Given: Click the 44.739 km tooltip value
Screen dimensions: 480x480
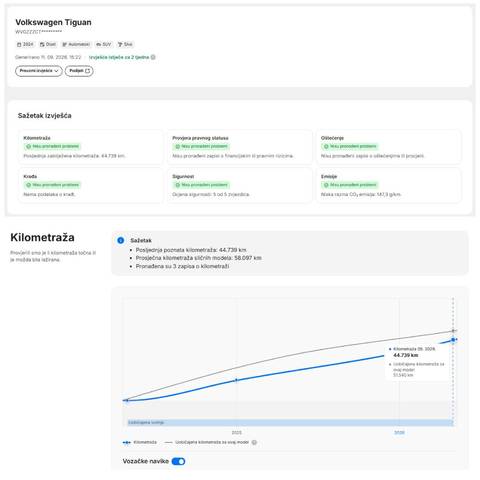Looking at the screenshot, I should (406, 355).
